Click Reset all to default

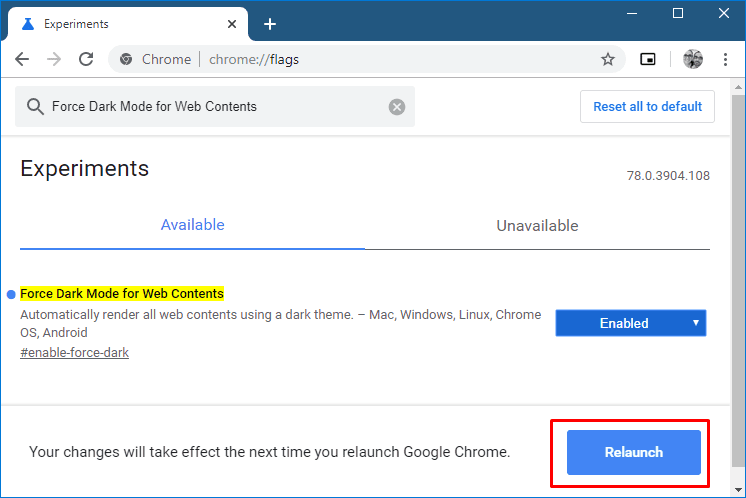(x=647, y=107)
